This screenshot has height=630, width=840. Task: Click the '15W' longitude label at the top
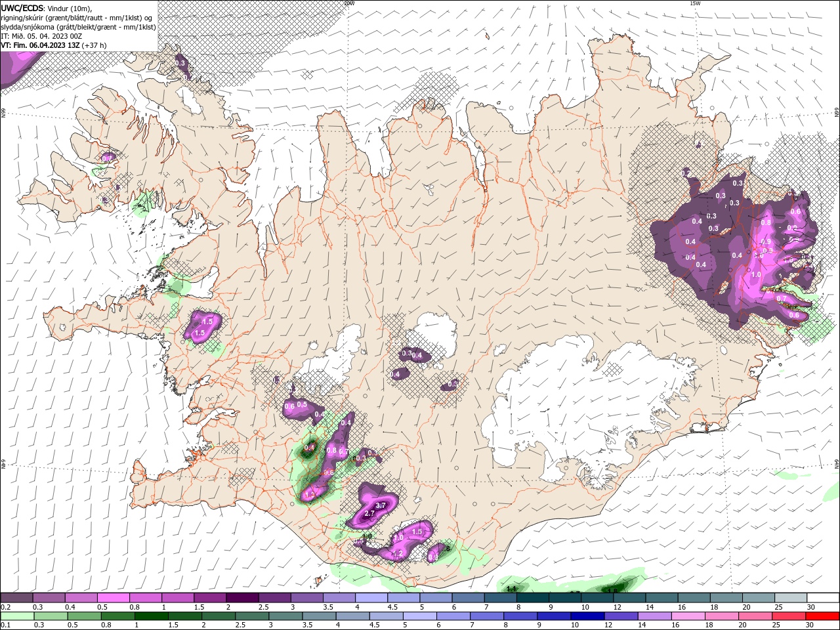[695, 3]
